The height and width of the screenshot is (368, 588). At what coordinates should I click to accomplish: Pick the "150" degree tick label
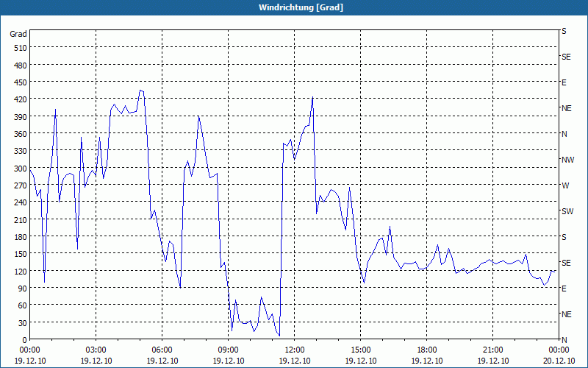coord(21,254)
